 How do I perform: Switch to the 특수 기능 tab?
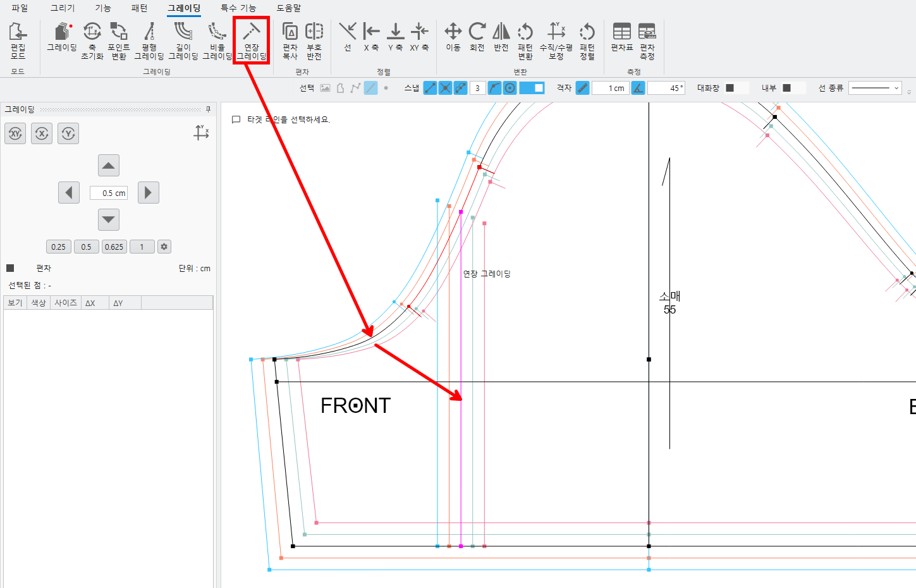(238, 8)
